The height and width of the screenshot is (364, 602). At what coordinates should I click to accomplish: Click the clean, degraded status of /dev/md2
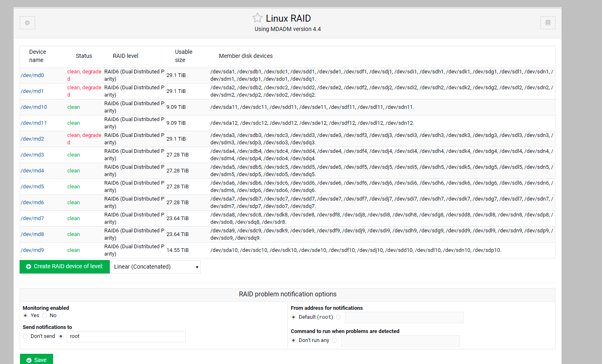[x=84, y=139]
